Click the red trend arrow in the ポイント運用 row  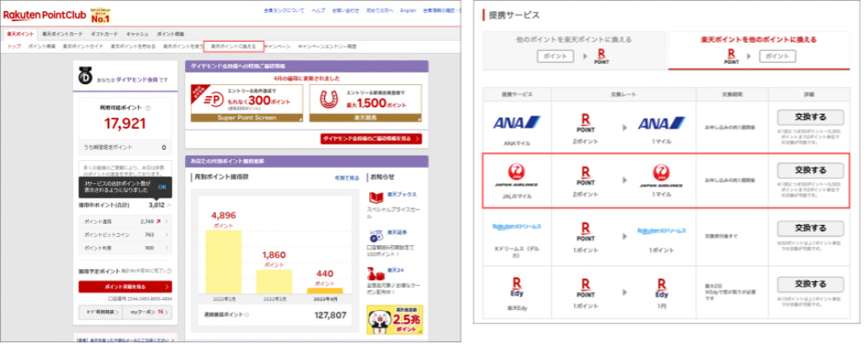(x=159, y=221)
